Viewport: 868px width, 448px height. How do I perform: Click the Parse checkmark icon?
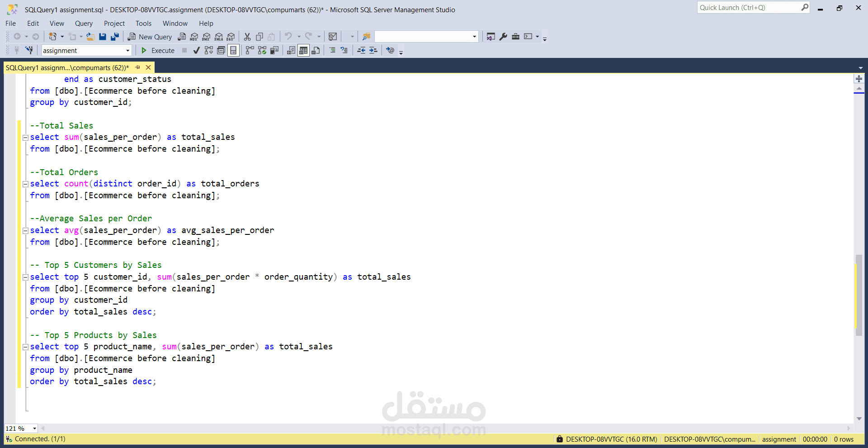196,50
